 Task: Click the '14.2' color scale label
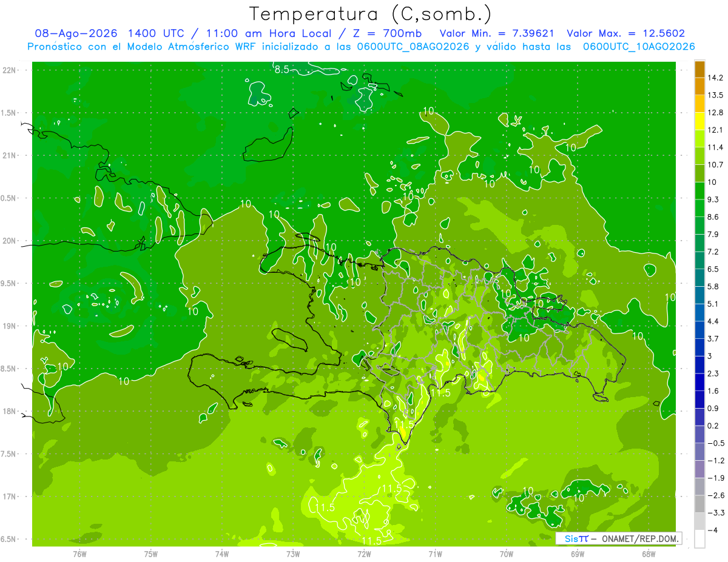pos(716,78)
